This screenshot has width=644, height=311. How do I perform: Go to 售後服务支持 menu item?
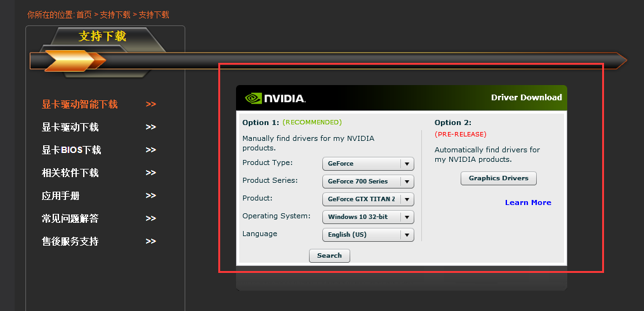click(x=70, y=241)
